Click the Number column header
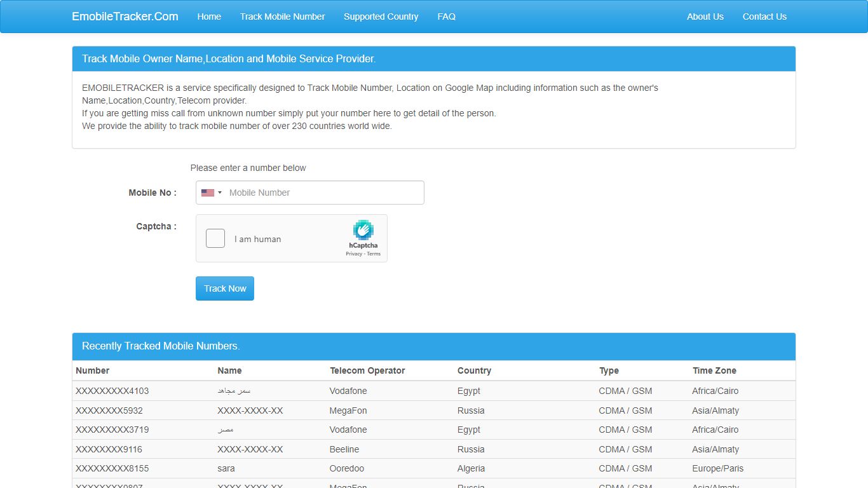This screenshot has width=868, height=488. point(93,370)
